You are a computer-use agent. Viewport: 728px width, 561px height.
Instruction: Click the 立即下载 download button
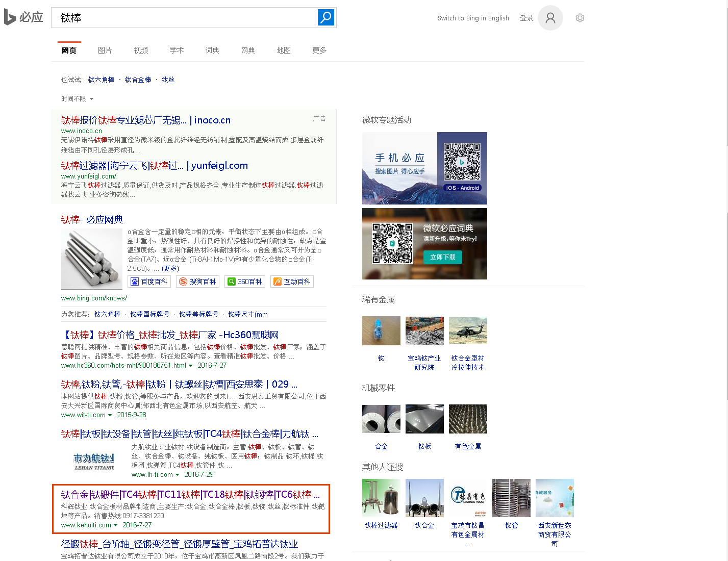[x=443, y=257]
